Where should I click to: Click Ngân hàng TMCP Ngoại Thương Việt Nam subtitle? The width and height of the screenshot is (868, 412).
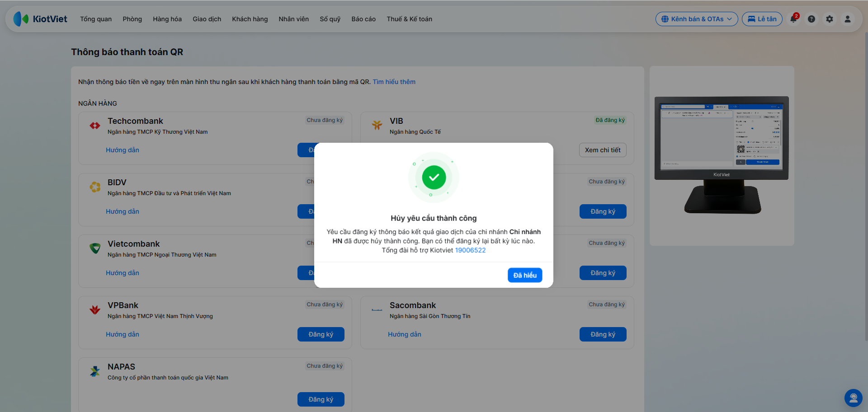point(162,255)
